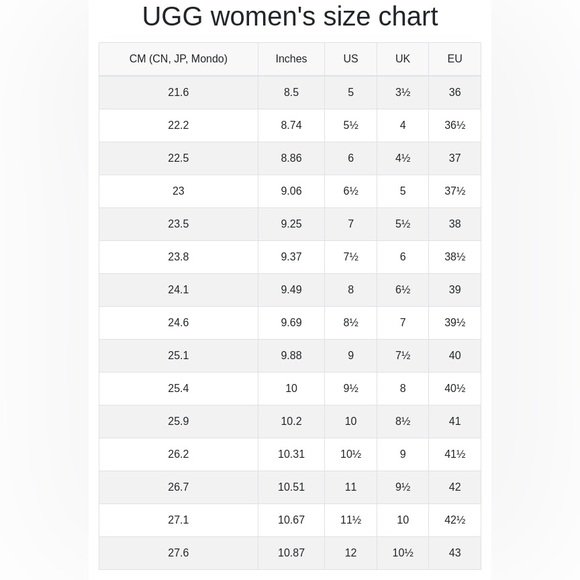Click the 23.5 cm cell

pyautogui.click(x=178, y=224)
